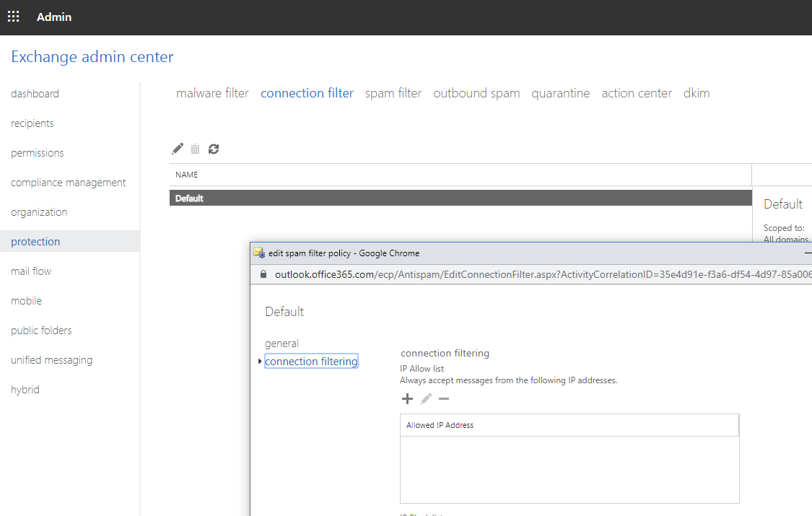Viewport: 812px width, 516px height.
Task: Open recipients section
Action: (32, 123)
